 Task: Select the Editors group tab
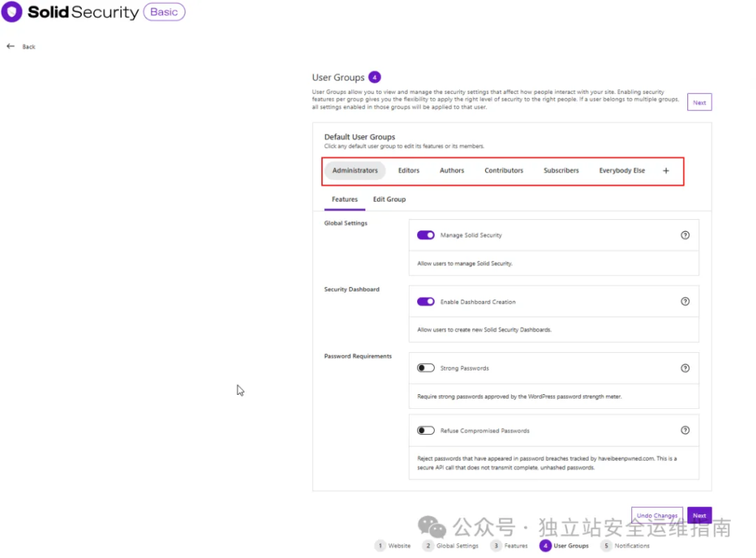click(409, 170)
